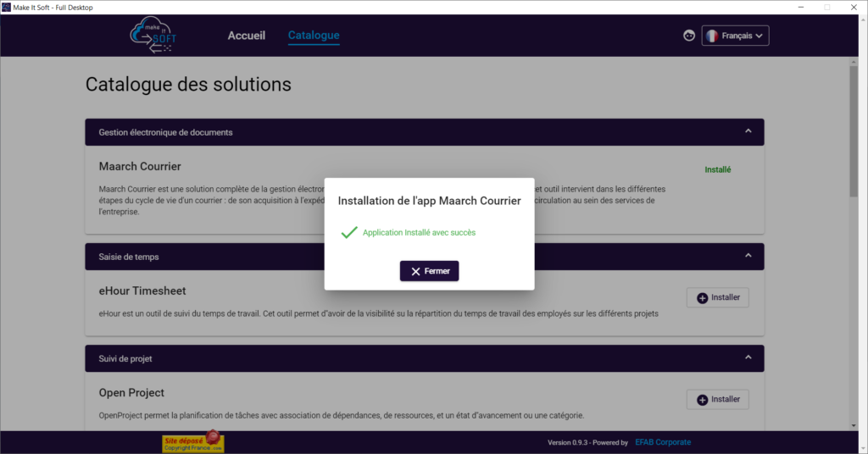Click the page vertical scrollbar thumb

[854, 131]
